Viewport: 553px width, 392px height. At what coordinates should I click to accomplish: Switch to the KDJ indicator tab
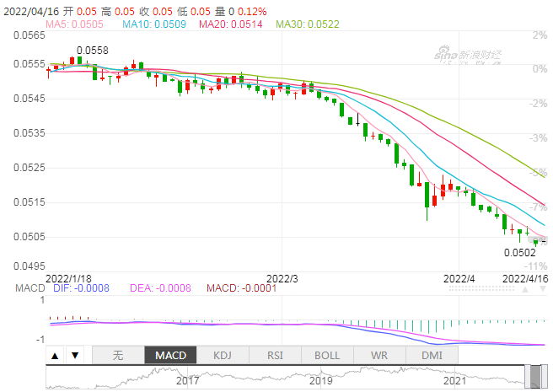223,356
